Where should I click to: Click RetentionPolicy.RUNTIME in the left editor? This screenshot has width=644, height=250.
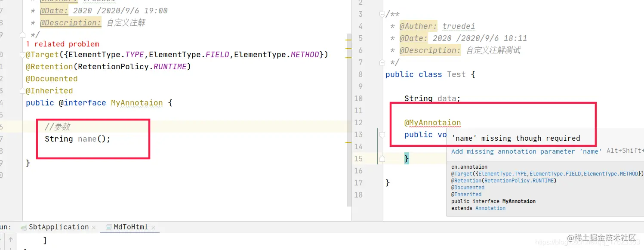pyautogui.click(x=132, y=67)
